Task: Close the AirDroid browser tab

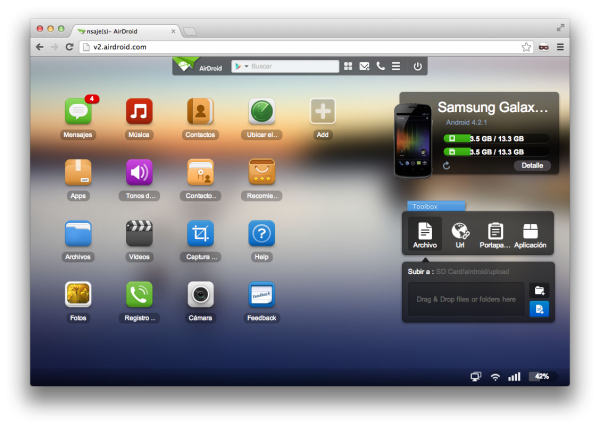Action: pyautogui.click(x=173, y=31)
